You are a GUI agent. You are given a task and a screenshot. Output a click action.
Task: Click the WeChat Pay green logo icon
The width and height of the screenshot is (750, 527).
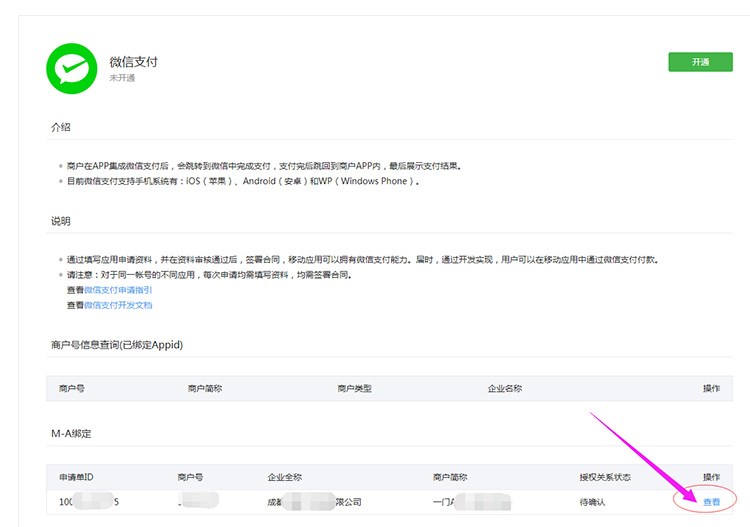[72, 68]
